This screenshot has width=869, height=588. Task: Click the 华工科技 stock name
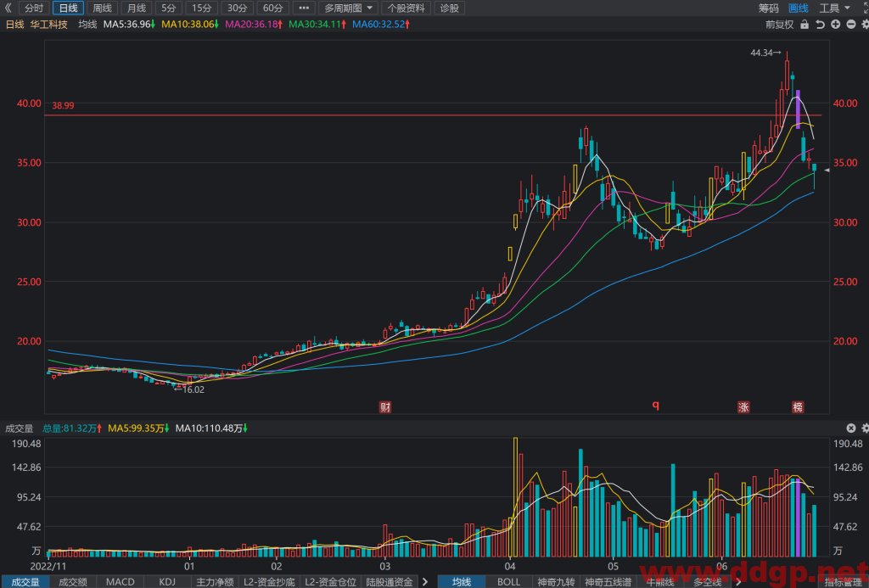pyautogui.click(x=48, y=25)
